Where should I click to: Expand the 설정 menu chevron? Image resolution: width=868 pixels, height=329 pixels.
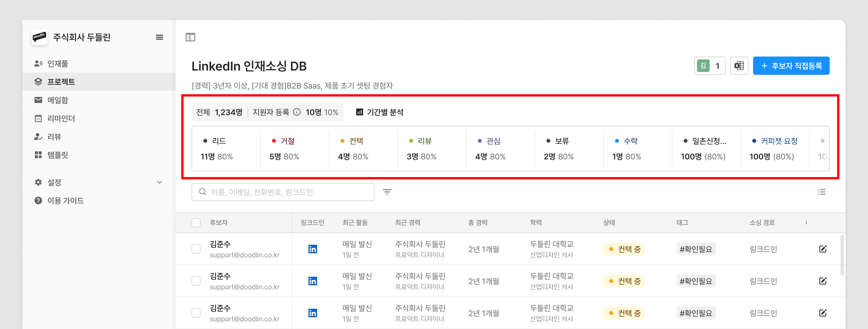159,182
